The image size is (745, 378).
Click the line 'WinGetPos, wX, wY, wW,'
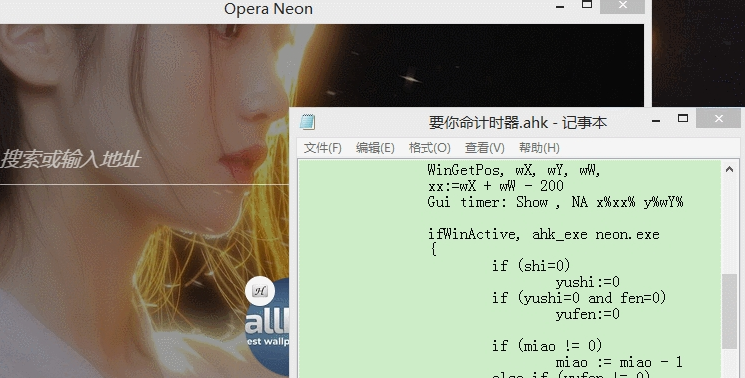tap(514, 170)
